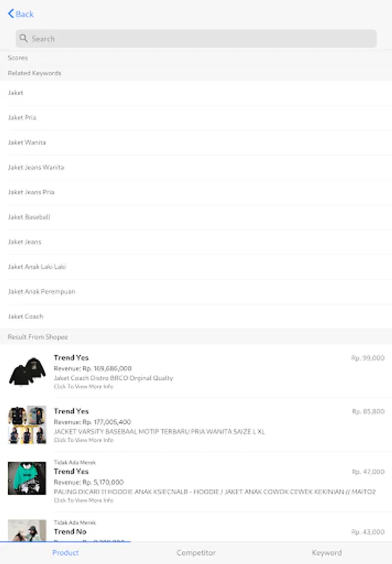The width and height of the screenshot is (392, 564).
Task: Select the Jaket Baseball keyword
Action: tap(29, 217)
